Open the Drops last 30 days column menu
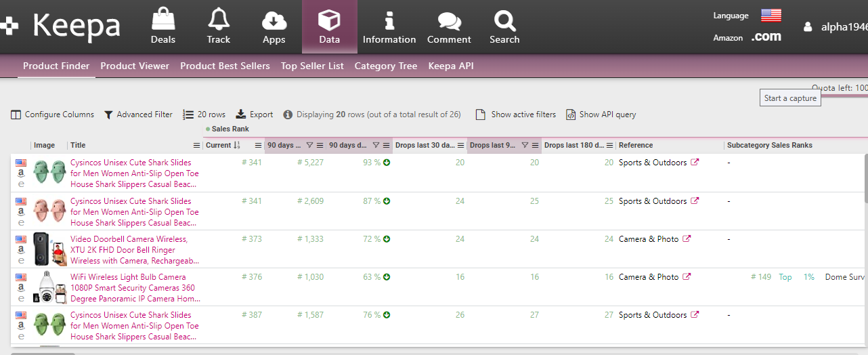868x355 pixels. coord(460,145)
